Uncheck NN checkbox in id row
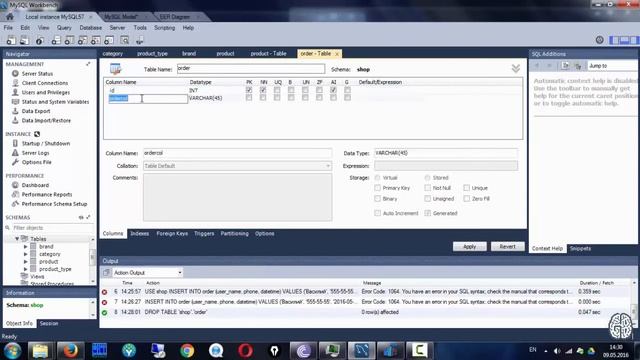Viewport: 640px width, 360px height. point(263,90)
